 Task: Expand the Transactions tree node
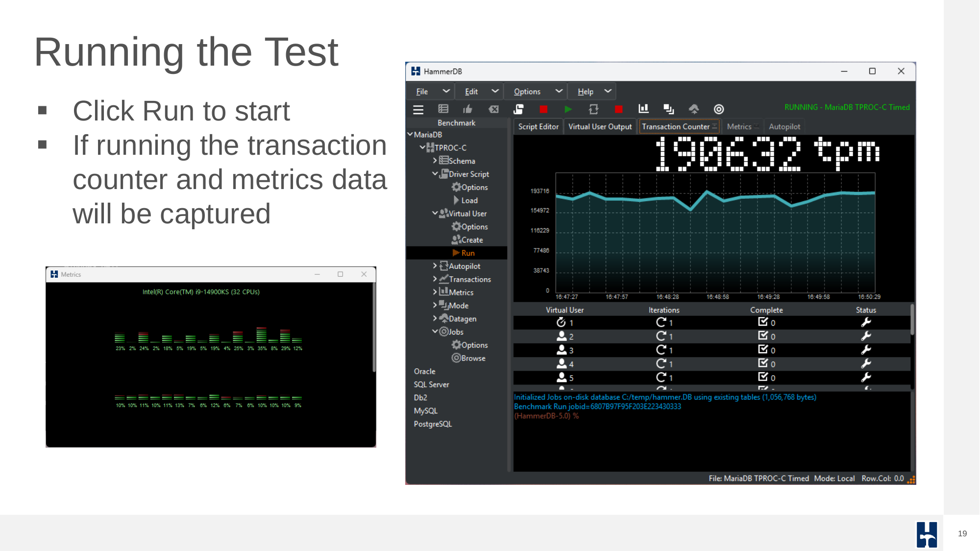coord(435,279)
